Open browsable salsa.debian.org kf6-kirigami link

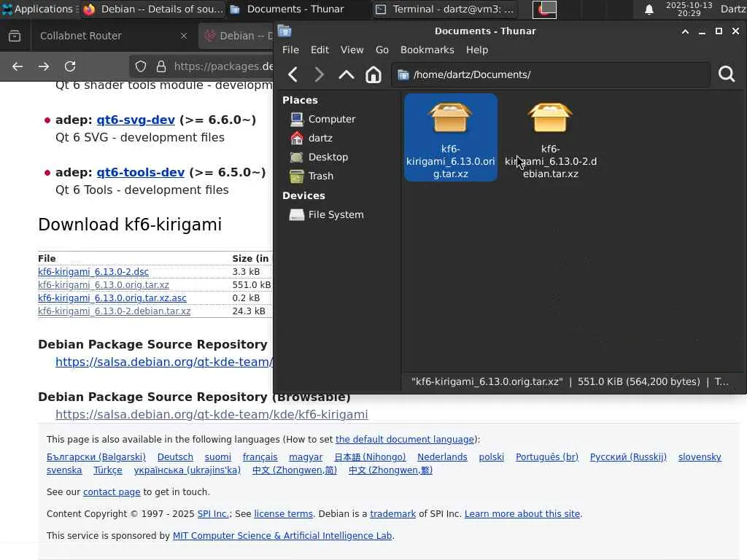[x=212, y=414]
